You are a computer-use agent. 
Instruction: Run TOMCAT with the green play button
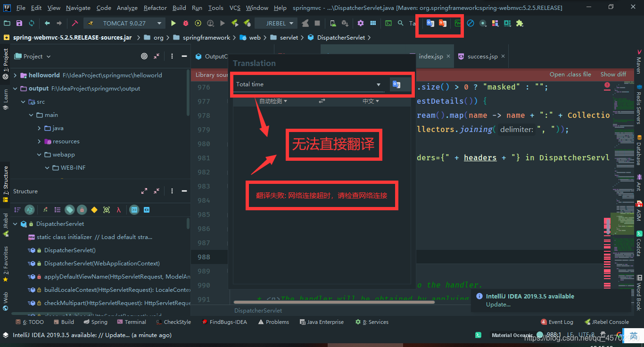pos(173,23)
